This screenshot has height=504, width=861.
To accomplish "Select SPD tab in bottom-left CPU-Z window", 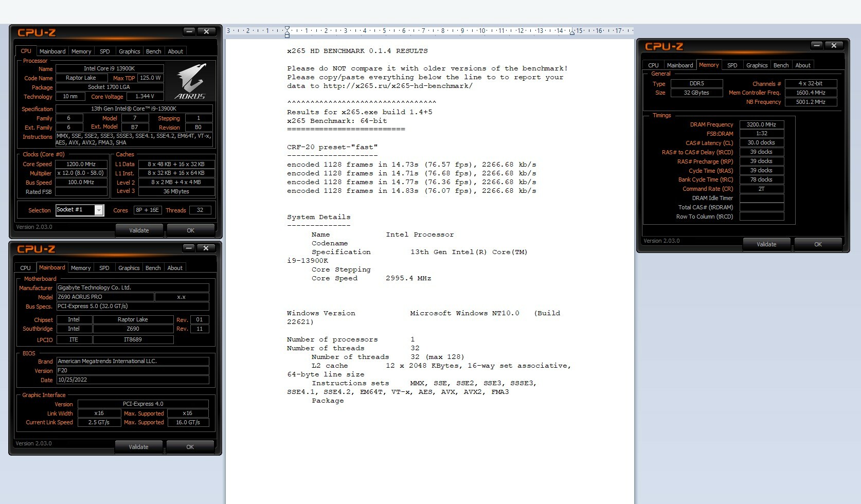I will pos(104,268).
